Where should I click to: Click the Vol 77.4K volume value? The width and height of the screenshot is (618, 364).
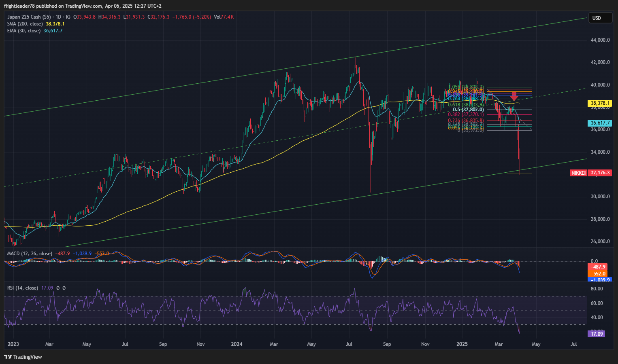click(x=224, y=17)
